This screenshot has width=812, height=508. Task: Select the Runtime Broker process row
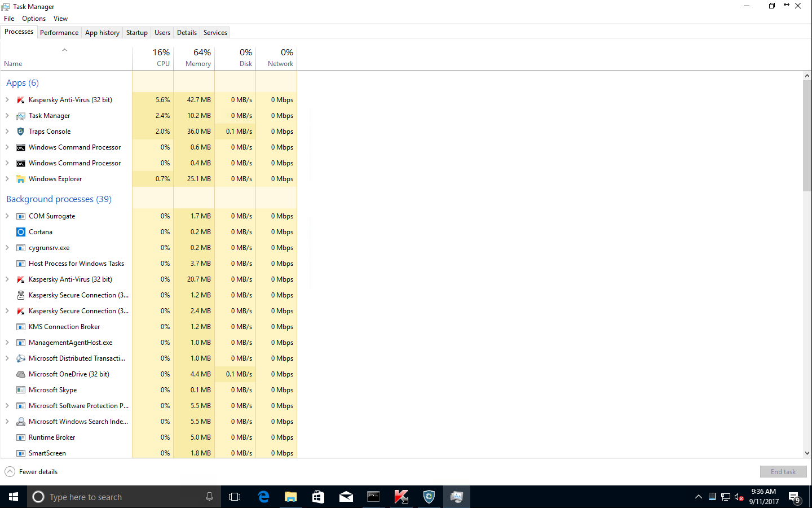pyautogui.click(x=148, y=437)
